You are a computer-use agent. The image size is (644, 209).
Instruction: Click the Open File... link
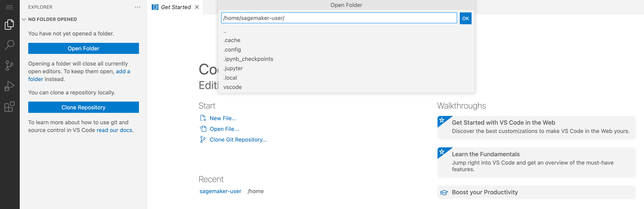(224, 129)
